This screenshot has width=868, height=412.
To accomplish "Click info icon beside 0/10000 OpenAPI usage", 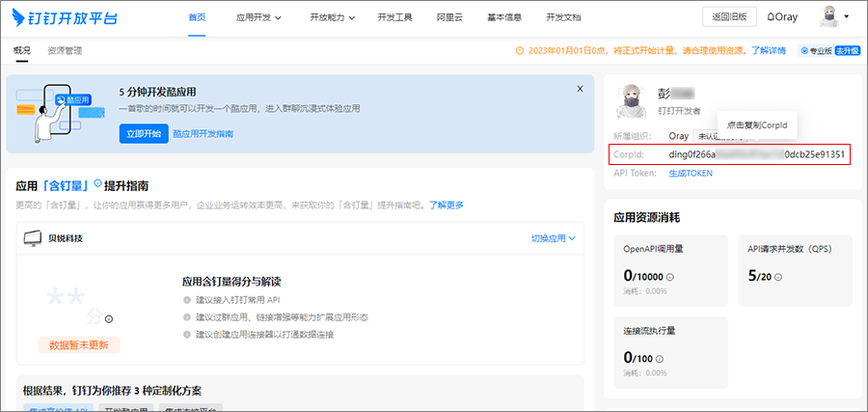I will [670, 277].
